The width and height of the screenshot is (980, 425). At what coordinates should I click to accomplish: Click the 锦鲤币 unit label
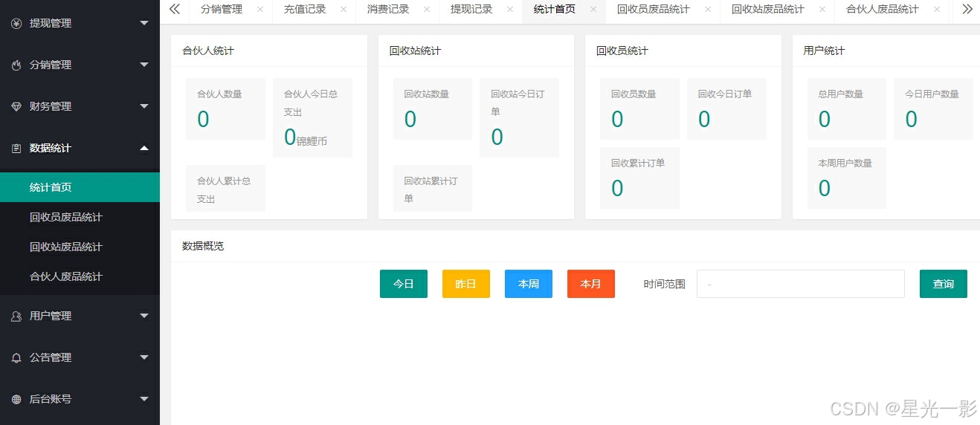(x=312, y=140)
